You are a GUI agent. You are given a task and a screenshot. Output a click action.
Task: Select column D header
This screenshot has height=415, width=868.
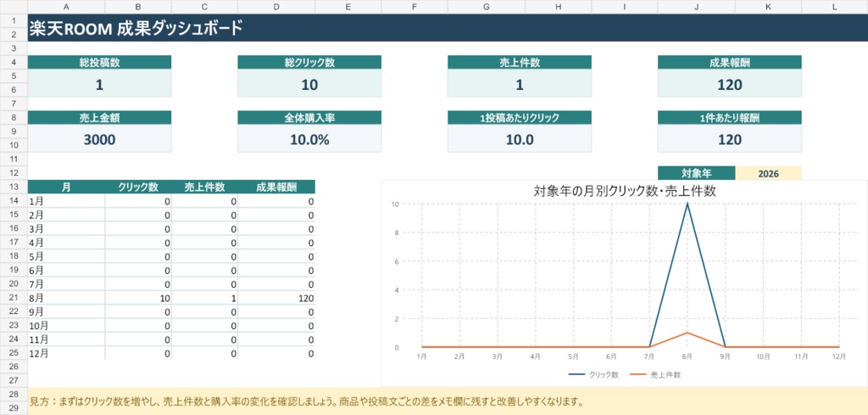pyautogui.click(x=276, y=7)
